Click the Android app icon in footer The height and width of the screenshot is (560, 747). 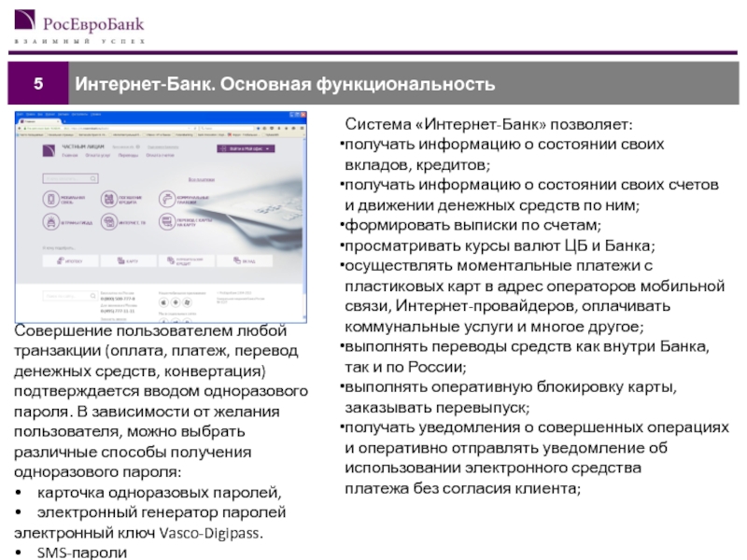click(x=176, y=302)
